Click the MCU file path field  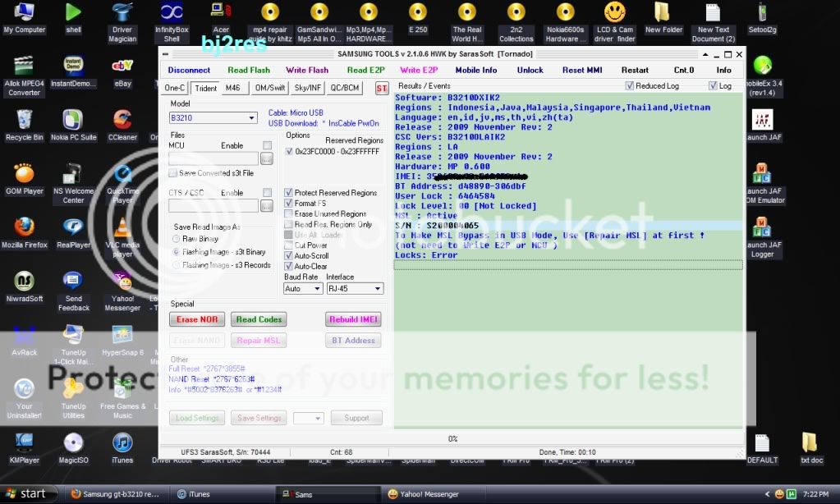click(213, 158)
